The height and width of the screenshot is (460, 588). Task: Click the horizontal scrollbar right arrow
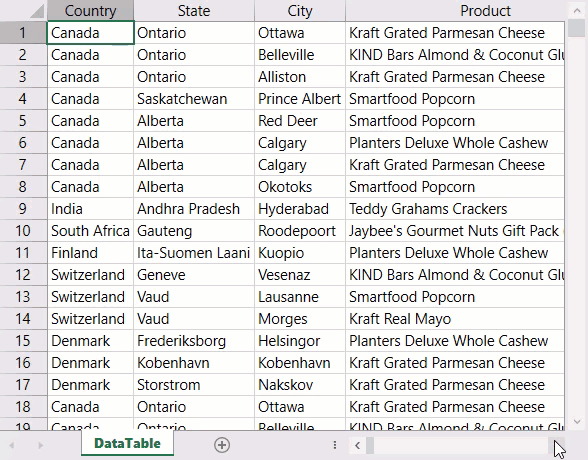pyautogui.click(x=559, y=445)
